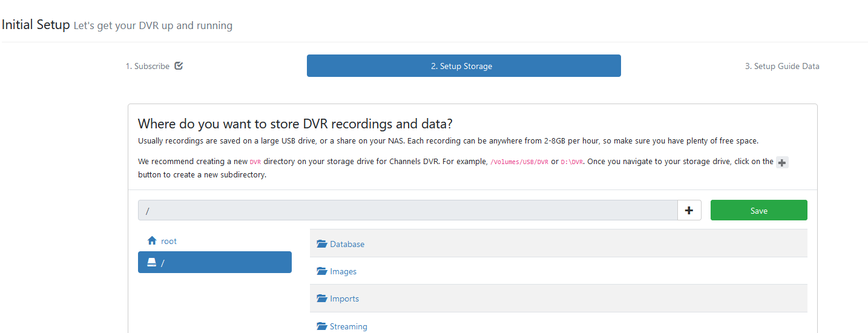Navigate into the Imports directory
Screen dimensions: 868x333
pos(344,298)
